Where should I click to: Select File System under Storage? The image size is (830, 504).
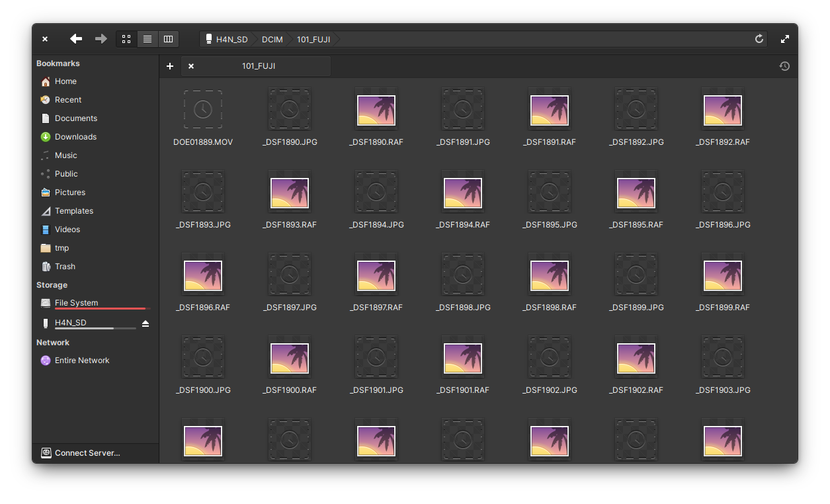pyautogui.click(x=75, y=302)
